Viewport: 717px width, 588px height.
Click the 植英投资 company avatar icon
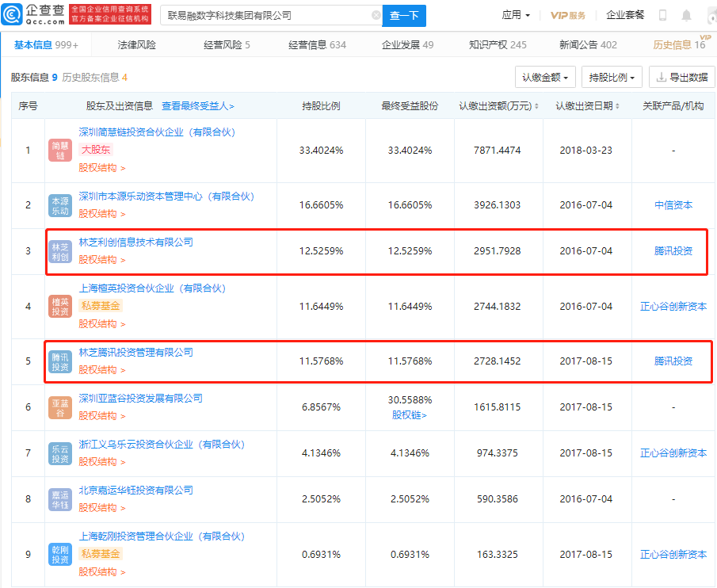[x=60, y=307]
